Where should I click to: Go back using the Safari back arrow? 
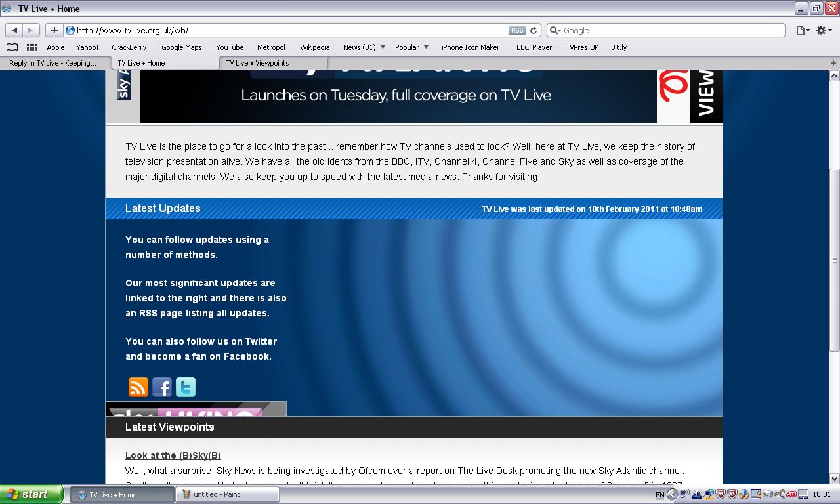point(14,30)
